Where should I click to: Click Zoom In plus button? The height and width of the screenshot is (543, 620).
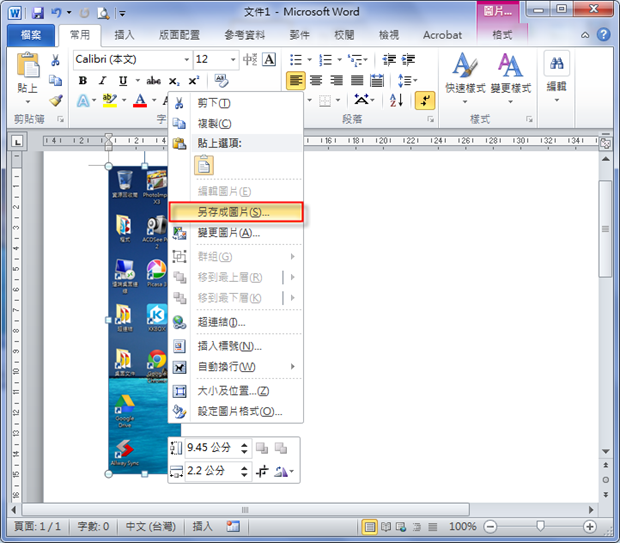(x=590, y=527)
